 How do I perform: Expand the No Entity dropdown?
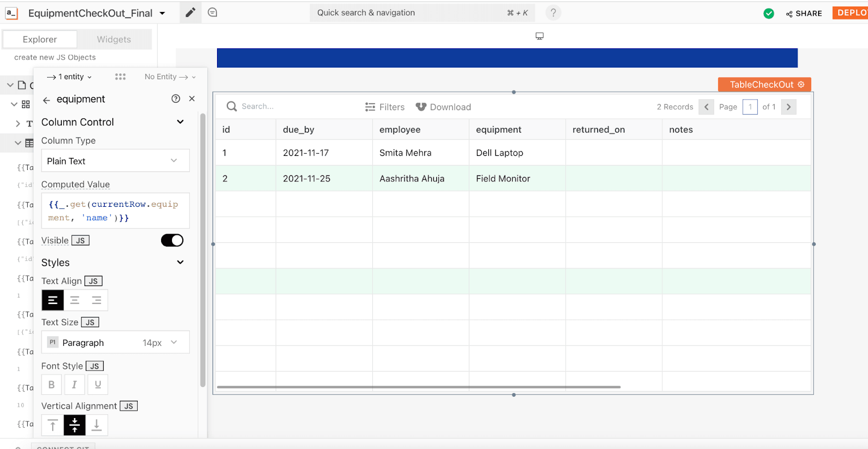pos(170,77)
